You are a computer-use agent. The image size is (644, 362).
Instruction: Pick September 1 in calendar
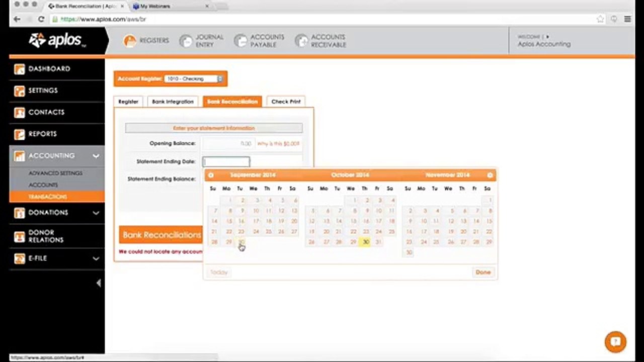pyautogui.click(x=229, y=200)
